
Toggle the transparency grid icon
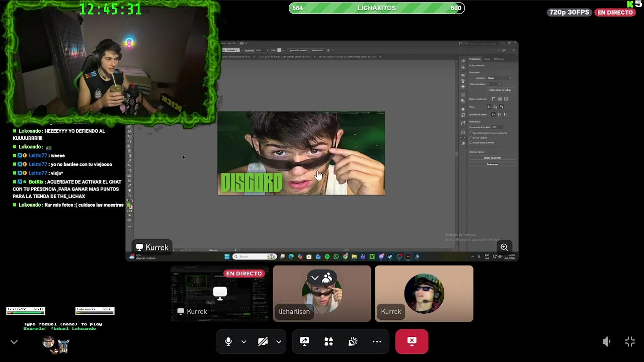(x=506, y=99)
